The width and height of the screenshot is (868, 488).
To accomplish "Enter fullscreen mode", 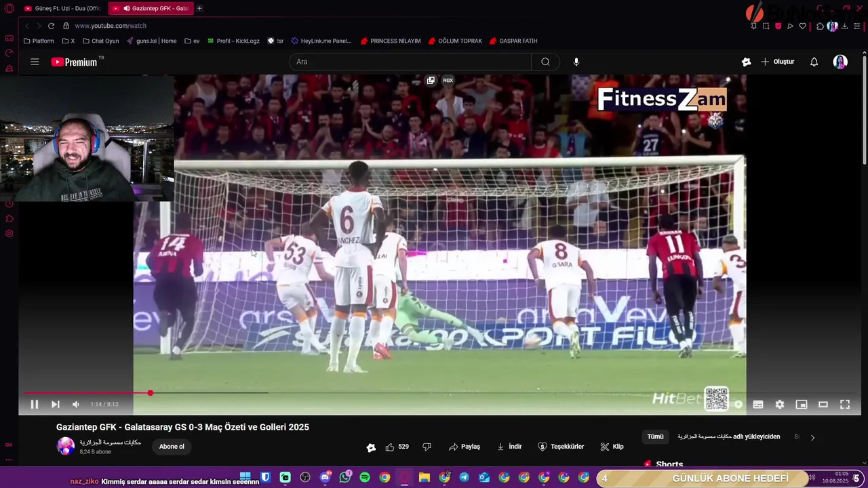I will (845, 405).
